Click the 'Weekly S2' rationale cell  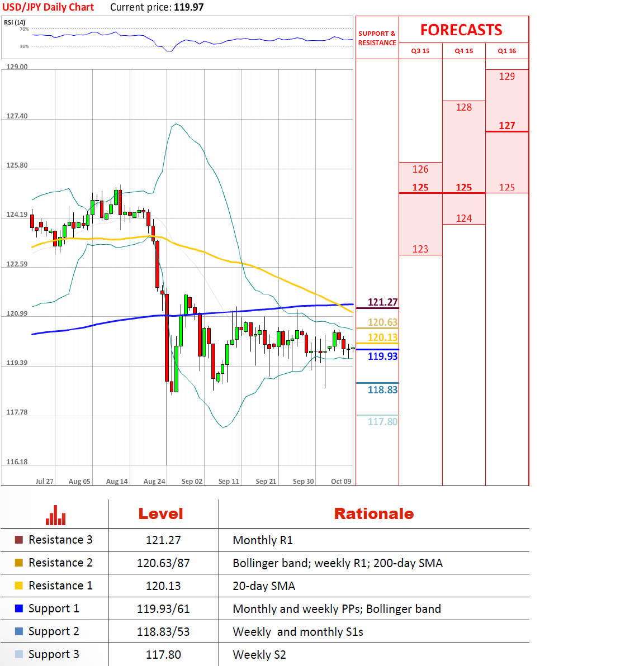[x=259, y=655]
